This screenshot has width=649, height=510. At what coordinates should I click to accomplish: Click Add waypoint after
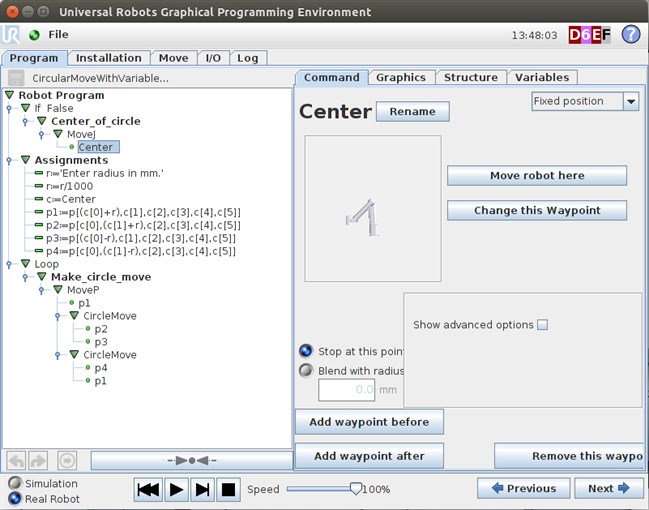click(369, 456)
